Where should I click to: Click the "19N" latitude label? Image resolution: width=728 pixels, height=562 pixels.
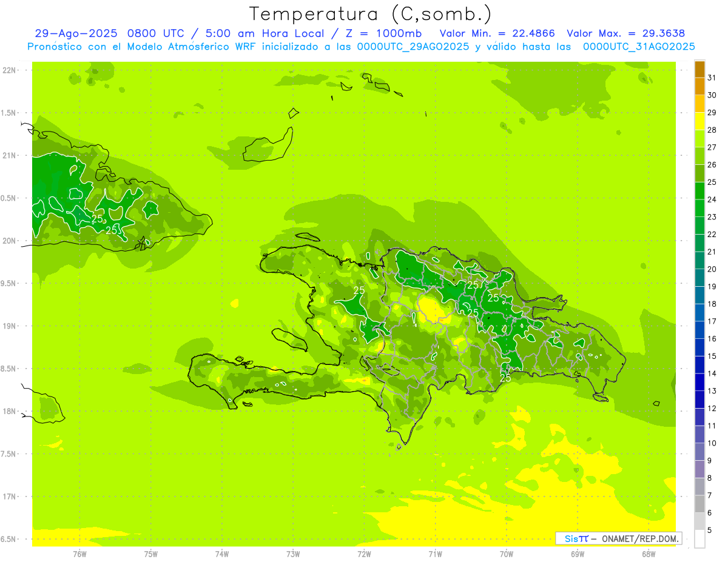pyautogui.click(x=9, y=326)
